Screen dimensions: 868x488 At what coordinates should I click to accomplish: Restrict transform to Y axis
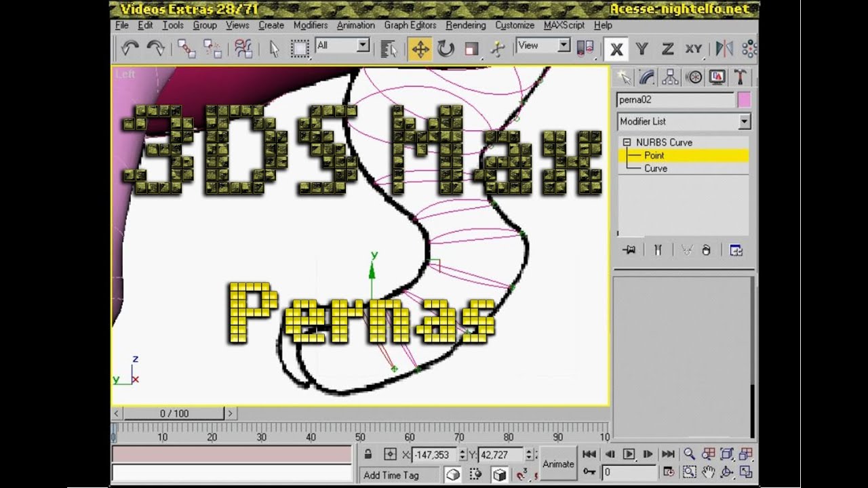coord(642,49)
